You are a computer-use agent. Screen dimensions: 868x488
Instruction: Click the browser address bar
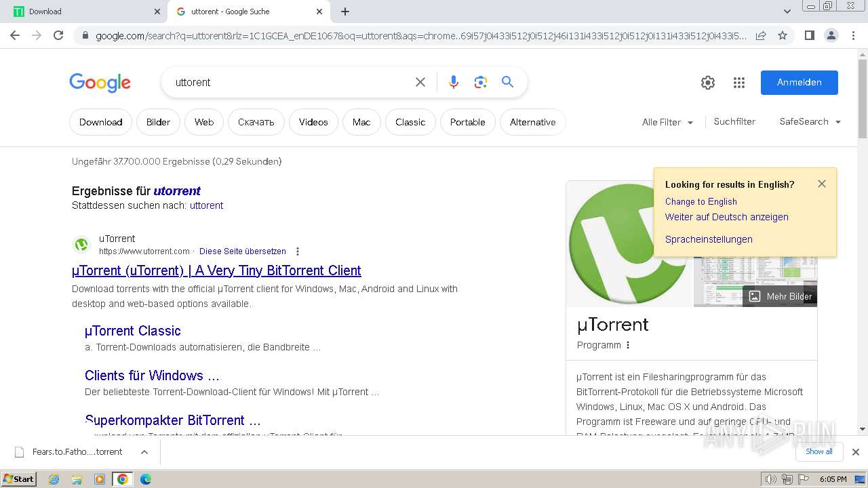pos(420,36)
